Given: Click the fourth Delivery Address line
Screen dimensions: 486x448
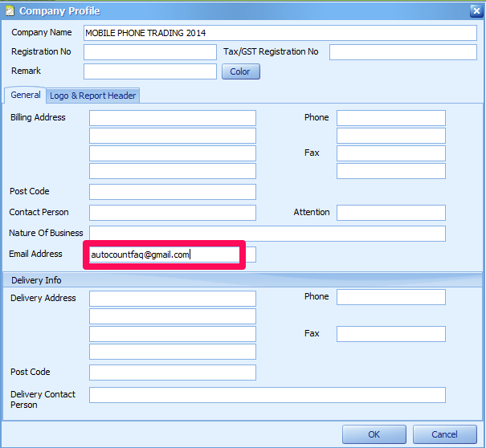Looking at the screenshot, I should [173, 352].
